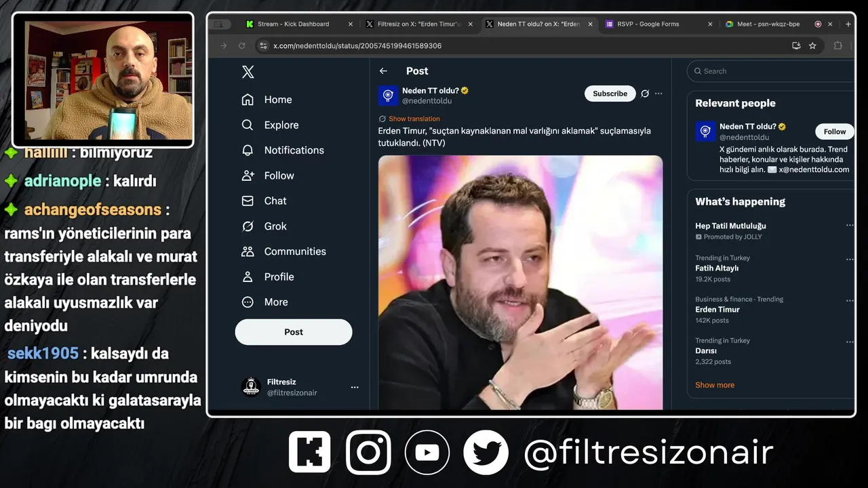The width and height of the screenshot is (868, 488).
Task: Click the install app icon in address bar
Action: 796,45
